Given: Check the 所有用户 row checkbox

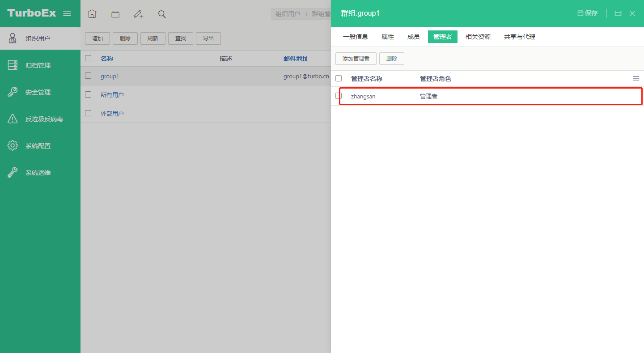Looking at the screenshot, I should tap(88, 94).
